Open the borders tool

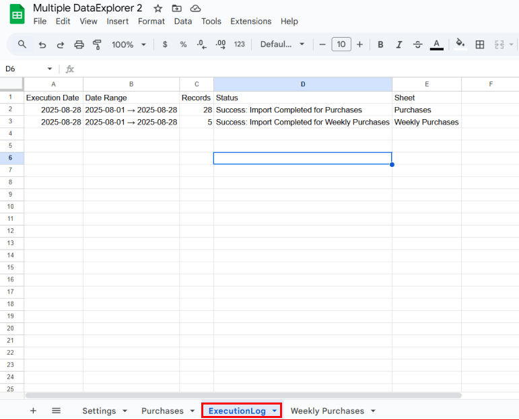[479, 44]
